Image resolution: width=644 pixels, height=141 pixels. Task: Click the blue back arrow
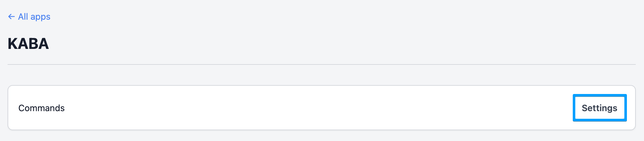(x=11, y=17)
